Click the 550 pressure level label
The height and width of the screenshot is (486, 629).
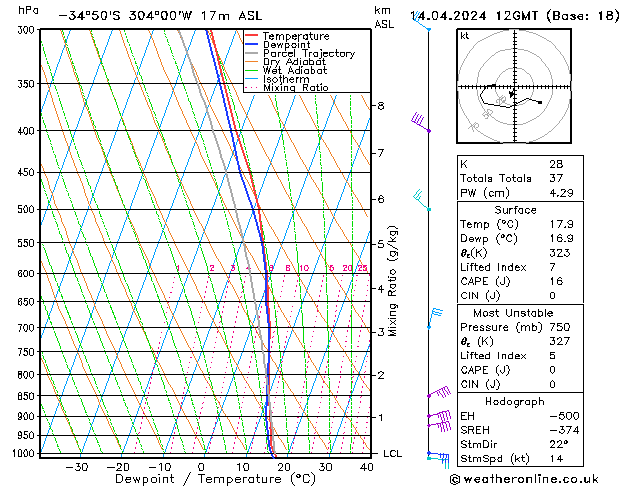click(28, 243)
